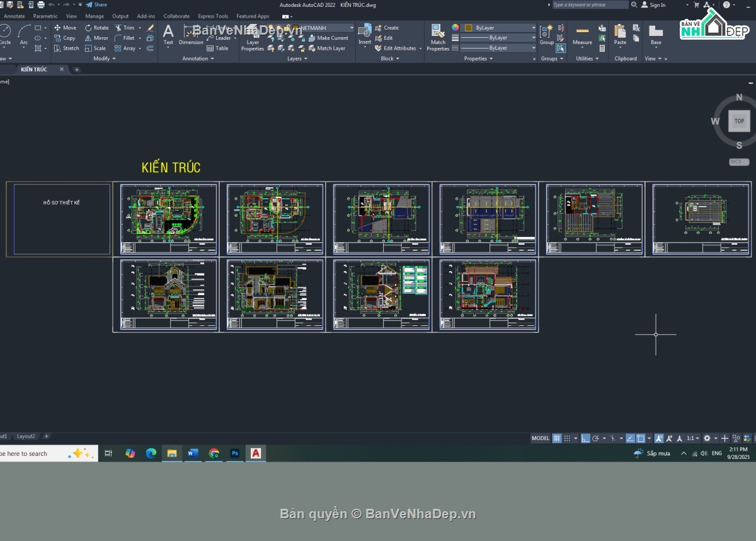Click the keyword search input field
The width and height of the screenshot is (756, 541).
590,5
